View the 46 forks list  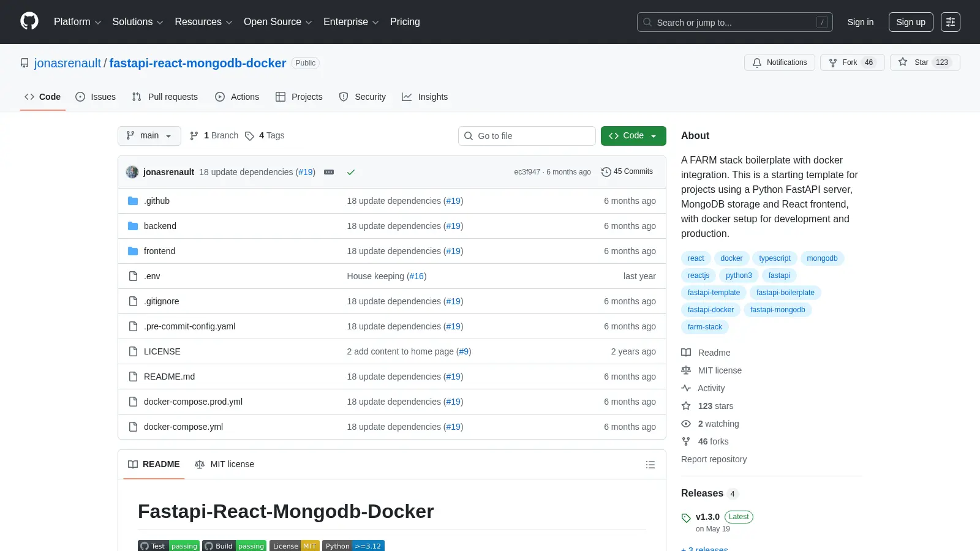[x=705, y=441]
